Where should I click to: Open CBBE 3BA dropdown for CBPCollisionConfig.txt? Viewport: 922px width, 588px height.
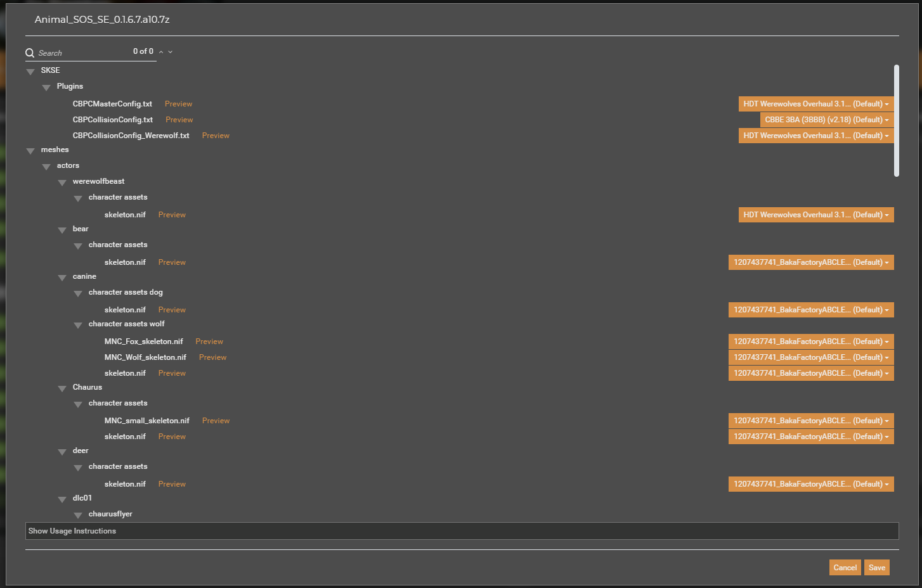tap(827, 120)
